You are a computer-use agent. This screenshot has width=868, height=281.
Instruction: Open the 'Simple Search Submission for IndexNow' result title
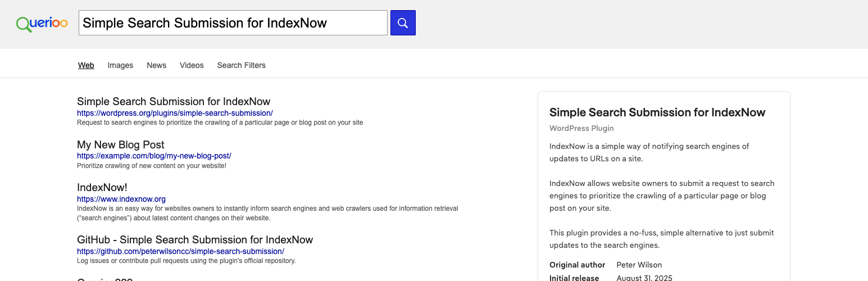174,102
